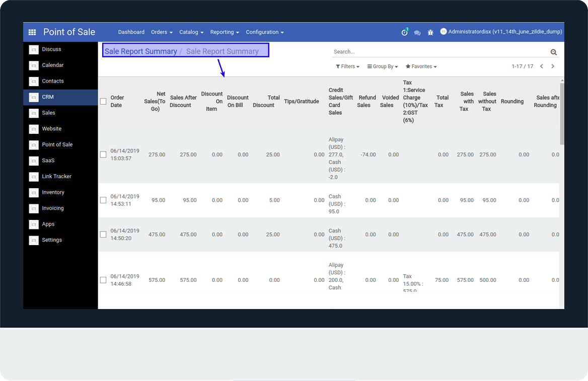Screen dimensions: 588x381
Task: Click the -74.00 refund sales cell
Action: coord(368,155)
